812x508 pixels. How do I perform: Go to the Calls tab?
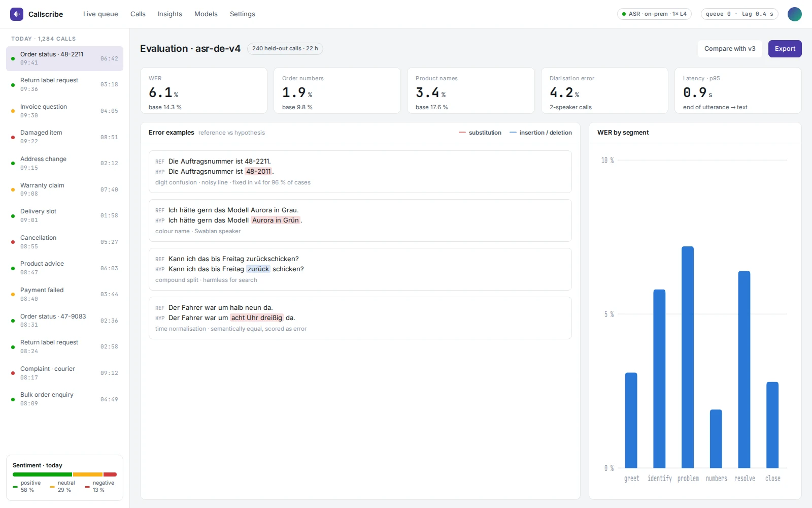pos(138,14)
